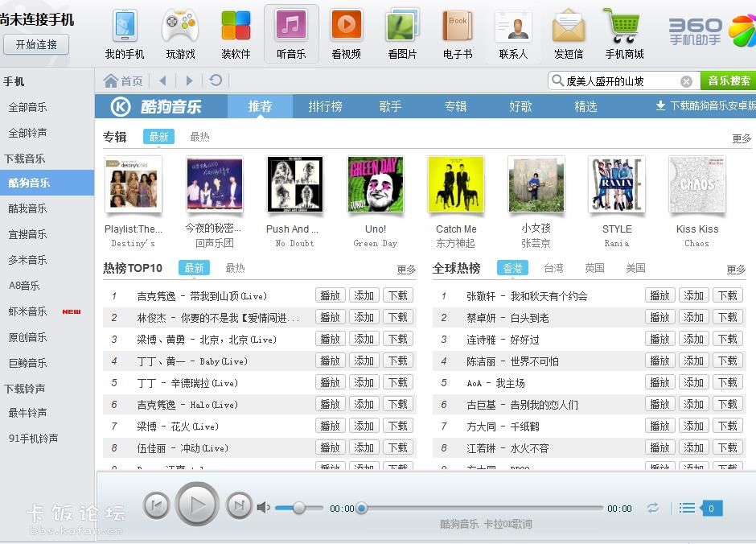
Task: Select 英国 in 全球热榜
Action: coord(594,268)
